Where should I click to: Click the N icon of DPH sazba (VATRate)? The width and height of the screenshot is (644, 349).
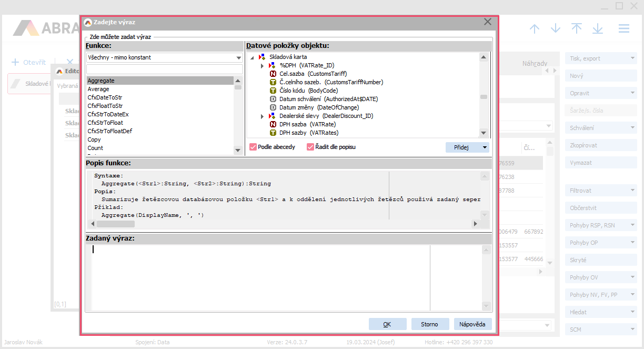coord(273,124)
